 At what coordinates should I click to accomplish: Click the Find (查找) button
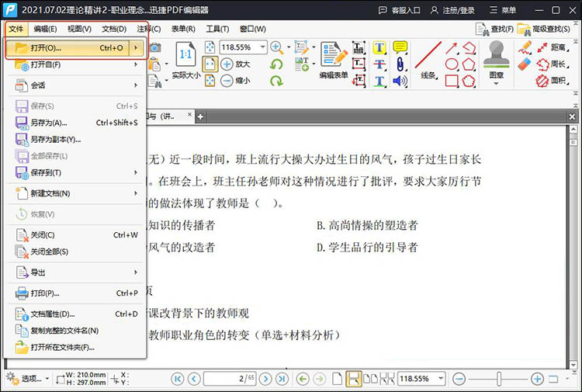(495, 29)
